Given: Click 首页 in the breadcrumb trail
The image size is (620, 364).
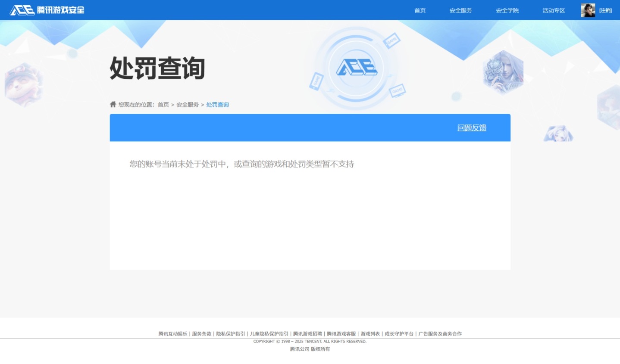Looking at the screenshot, I should [163, 104].
